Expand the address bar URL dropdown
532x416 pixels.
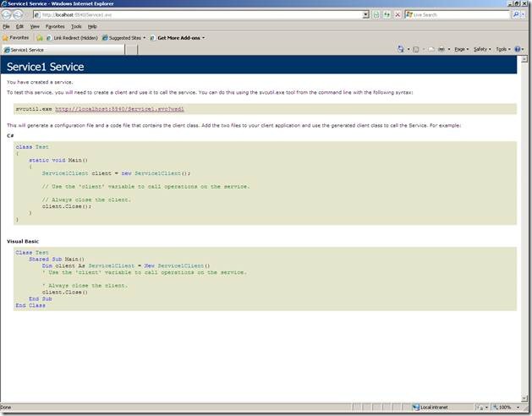pos(365,14)
